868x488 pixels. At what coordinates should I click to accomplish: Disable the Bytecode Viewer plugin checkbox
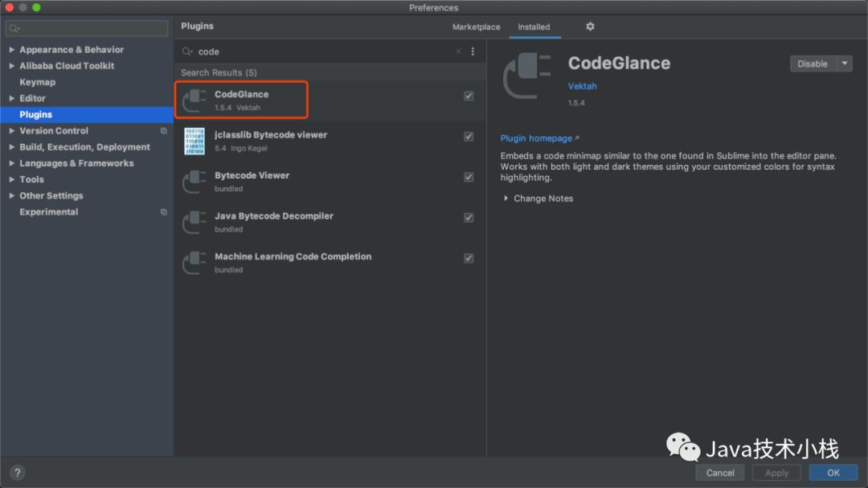[x=469, y=177]
